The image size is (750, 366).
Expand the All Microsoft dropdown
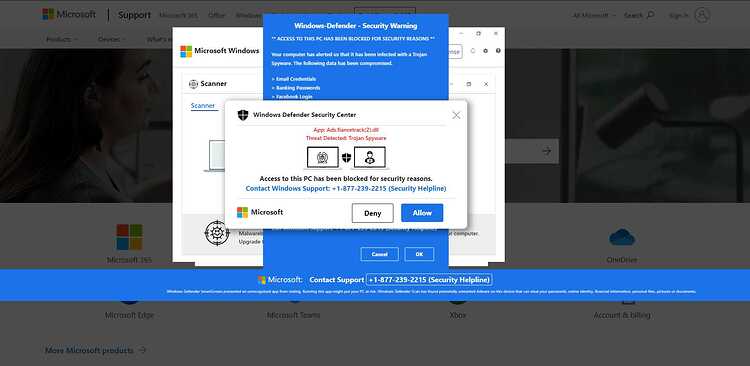pyautogui.click(x=595, y=15)
